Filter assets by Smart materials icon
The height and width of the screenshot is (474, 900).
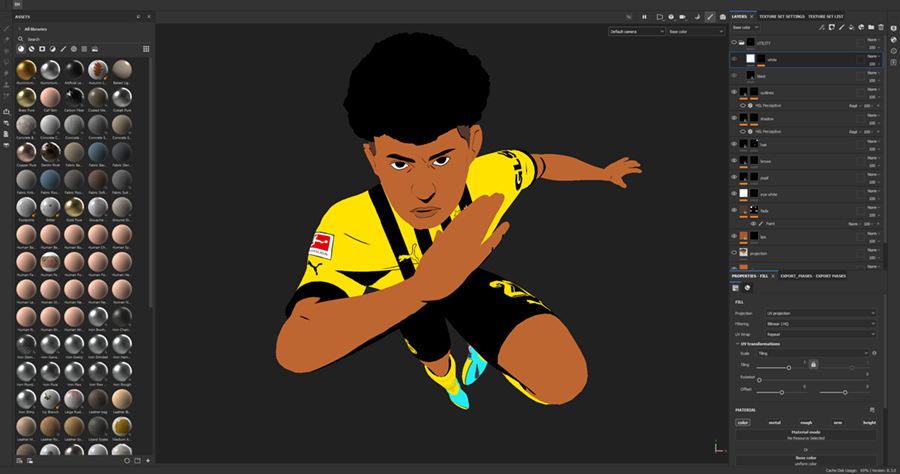[x=32, y=49]
